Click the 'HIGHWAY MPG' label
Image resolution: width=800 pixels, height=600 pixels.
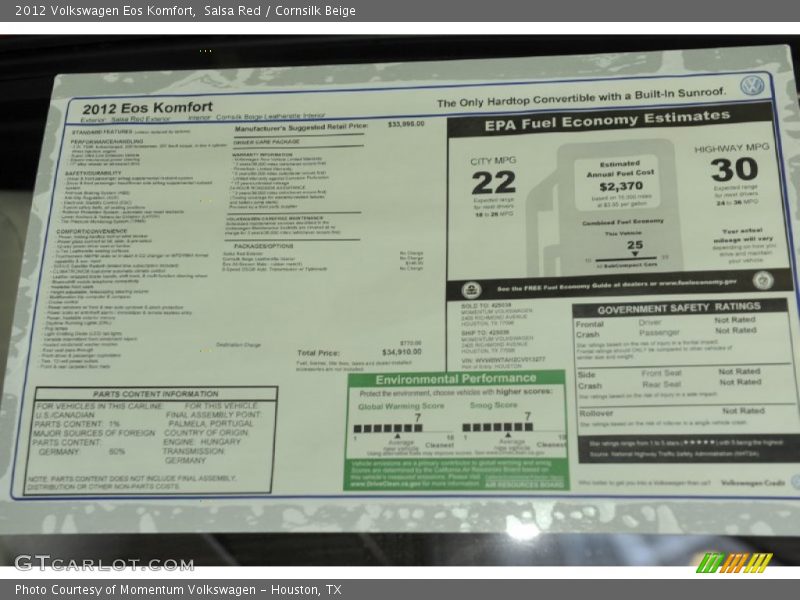click(x=731, y=148)
